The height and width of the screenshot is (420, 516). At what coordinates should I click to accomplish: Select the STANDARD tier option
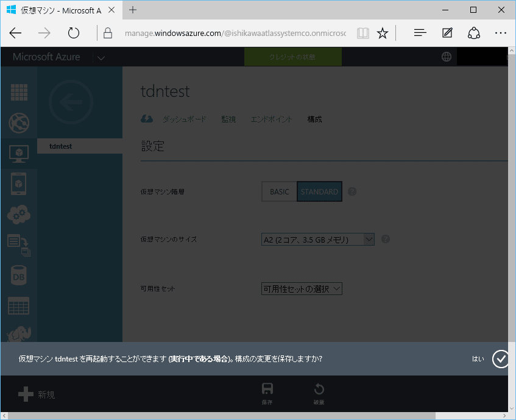pos(320,191)
